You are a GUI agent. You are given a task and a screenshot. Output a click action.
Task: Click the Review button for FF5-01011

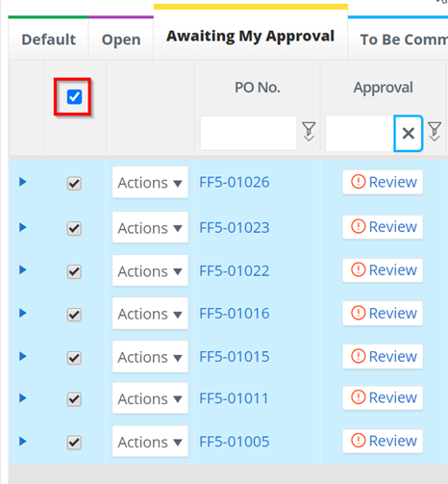[383, 397]
